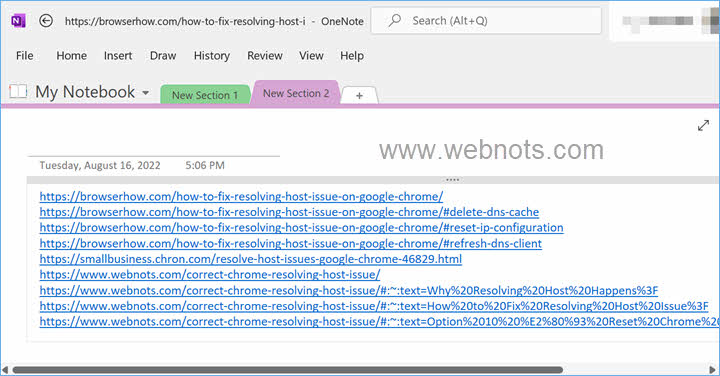Expand page to full view arrow icon

(703, 125)
